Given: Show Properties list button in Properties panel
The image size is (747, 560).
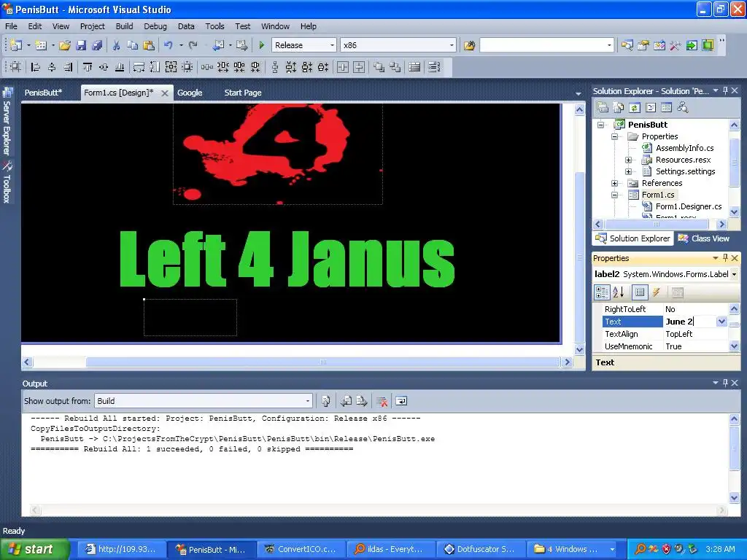Looking at the screenshot, I should pyautogui.click(x=640, y=292).
